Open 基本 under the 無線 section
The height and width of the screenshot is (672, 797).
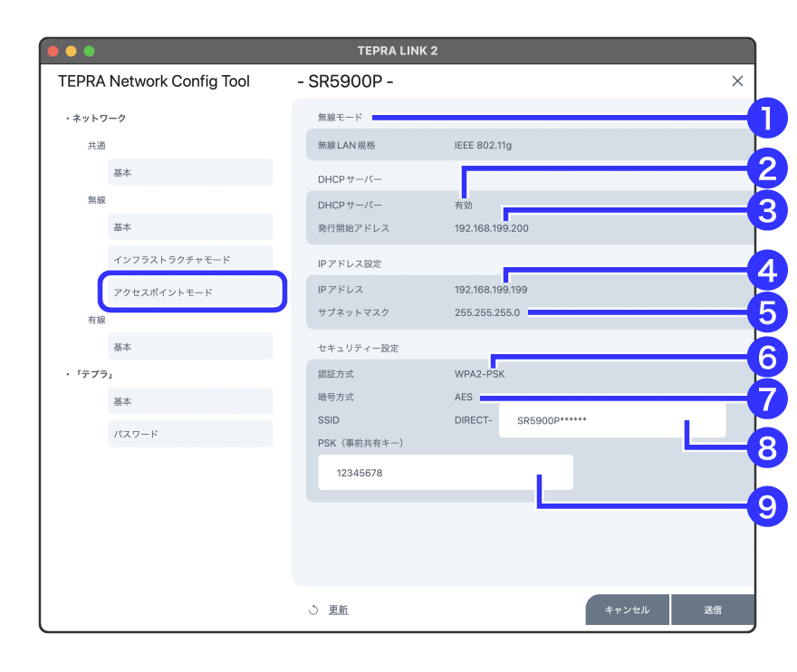pos(189,226)
